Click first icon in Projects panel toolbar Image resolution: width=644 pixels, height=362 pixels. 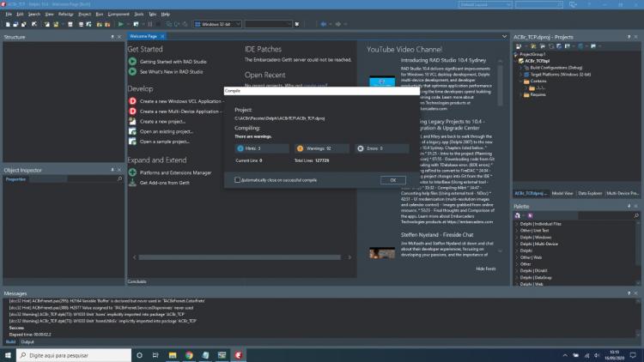tap(519, 46)
